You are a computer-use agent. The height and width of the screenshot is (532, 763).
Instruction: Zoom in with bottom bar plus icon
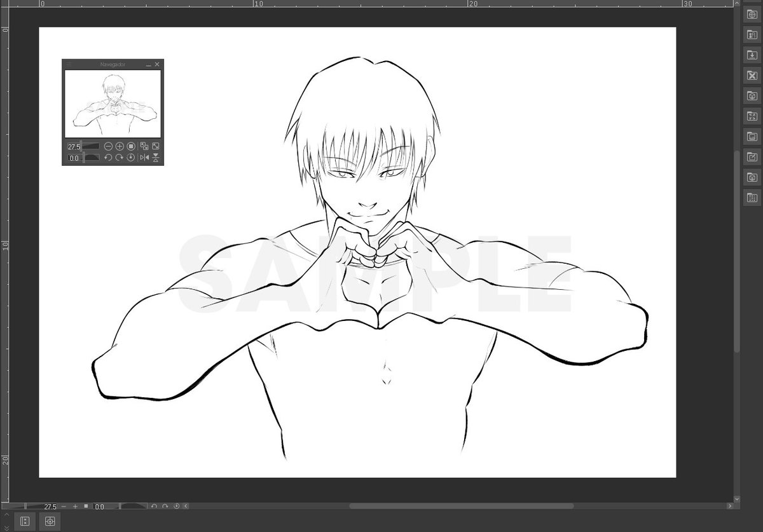click(x=75, y=507)
